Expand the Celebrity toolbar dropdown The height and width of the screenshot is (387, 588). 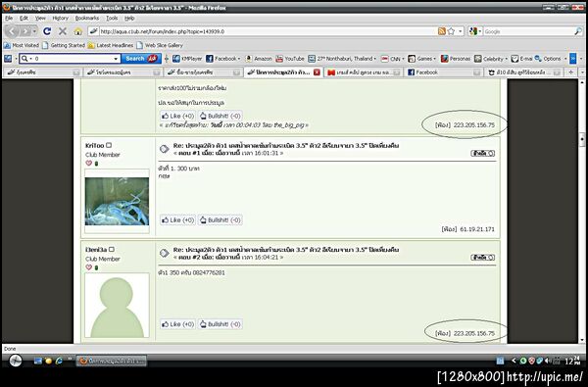tap(507, 59)
